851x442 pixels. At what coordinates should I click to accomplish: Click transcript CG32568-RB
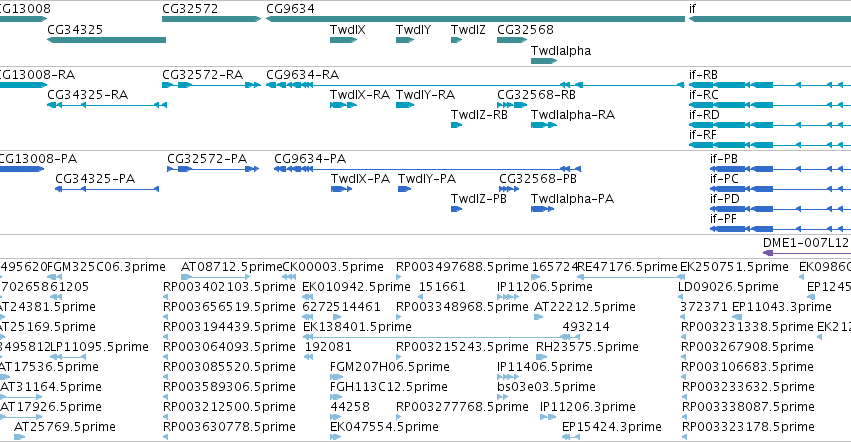pos(536,94)
